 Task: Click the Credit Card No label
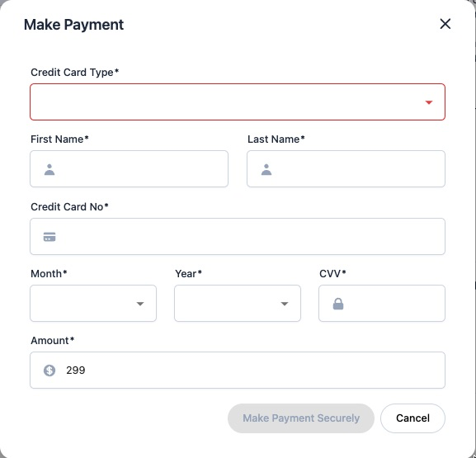coord(69,207)
